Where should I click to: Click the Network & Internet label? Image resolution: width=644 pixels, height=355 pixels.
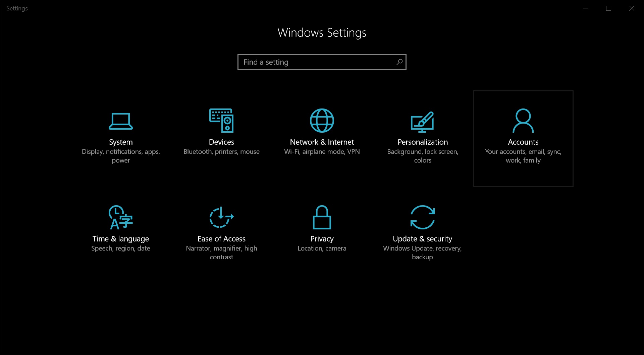point(322,142)
